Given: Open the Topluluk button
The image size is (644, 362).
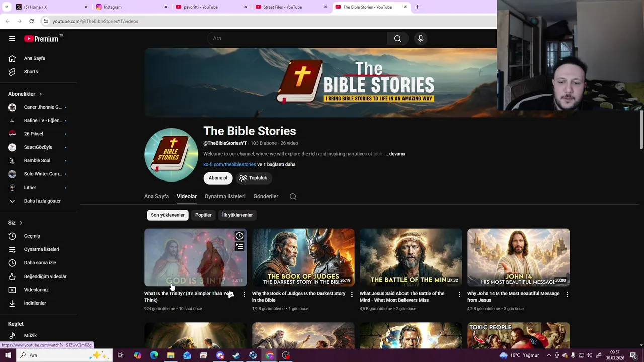Looking at the screenshot, I should tap(254, 178).
